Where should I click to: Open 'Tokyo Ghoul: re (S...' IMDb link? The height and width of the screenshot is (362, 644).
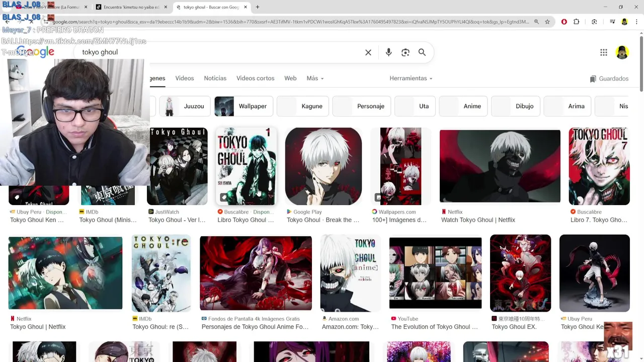[x=160, y=327]
